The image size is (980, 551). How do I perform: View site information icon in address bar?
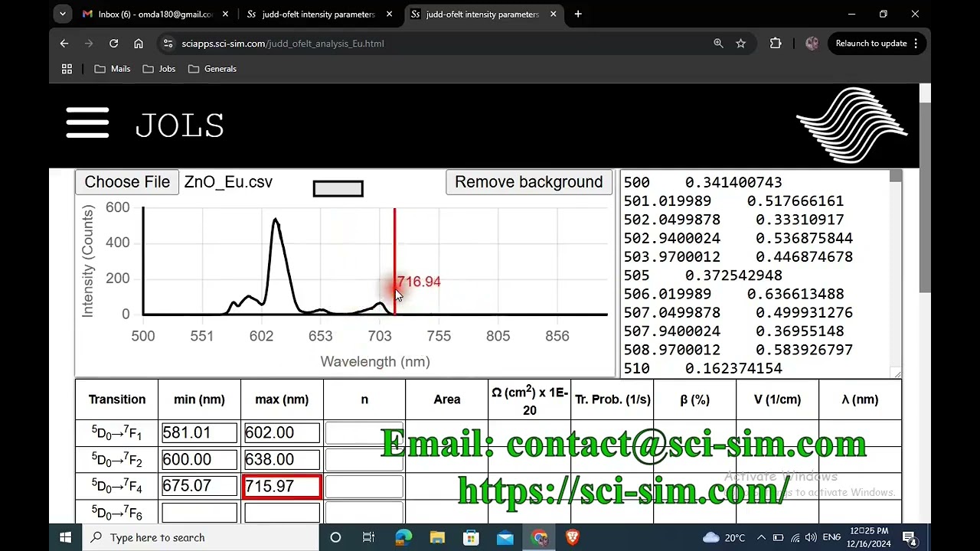point(168,44)
